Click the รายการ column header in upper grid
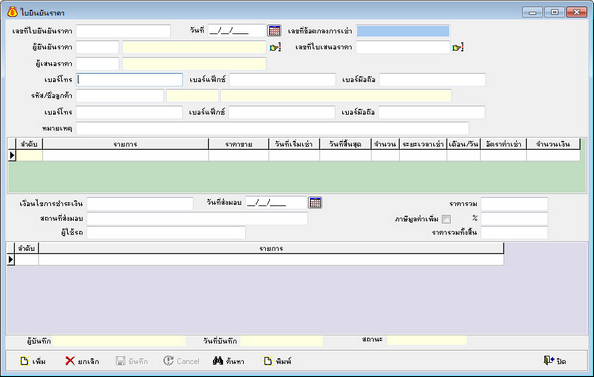The width and height of the screenshot is (594, 377). (x=125, y=144)
